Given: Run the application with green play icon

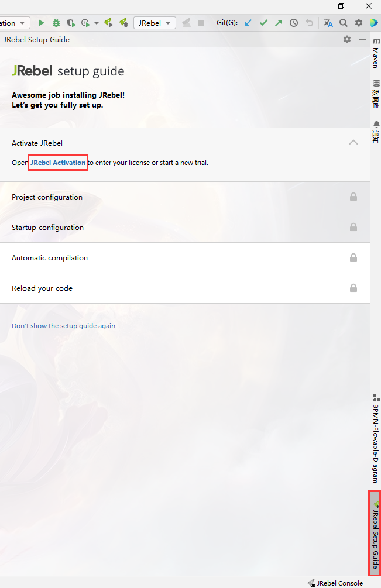Looking at the screenshot, I should 41,23.
